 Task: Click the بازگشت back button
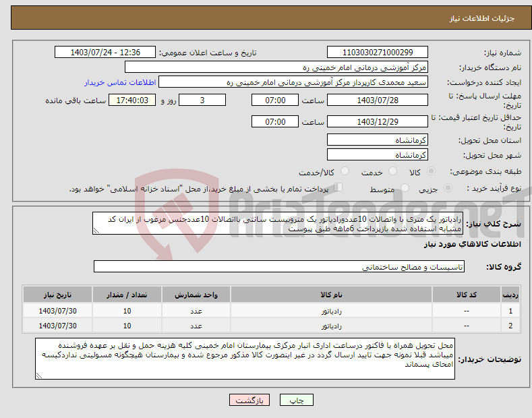249,400
